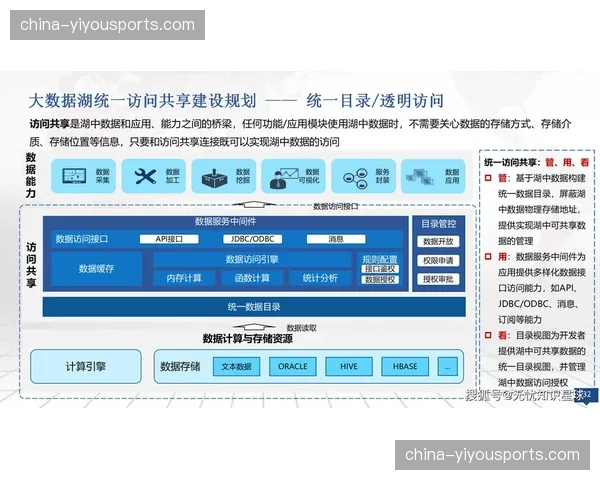Click the vertical 访问共享 label

coord(31,265)
